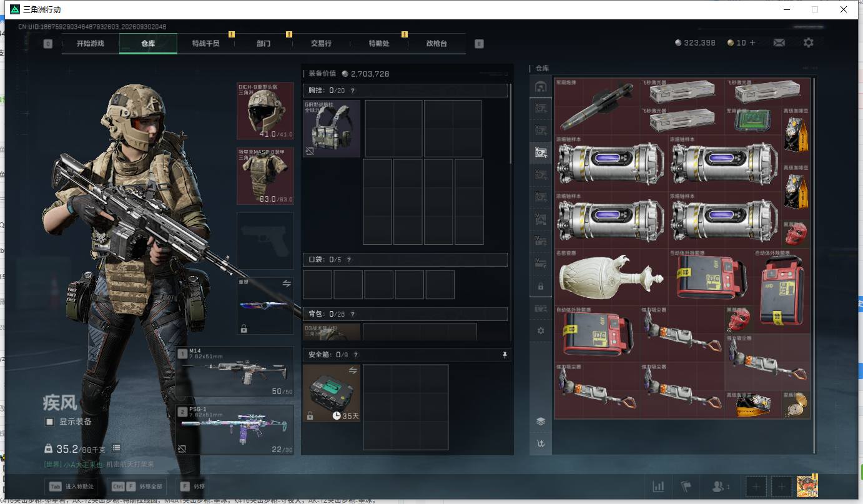Open warehouse sidebar gear settings
Image resolution: width=863 pixels, height=504 pixels.
541,330
